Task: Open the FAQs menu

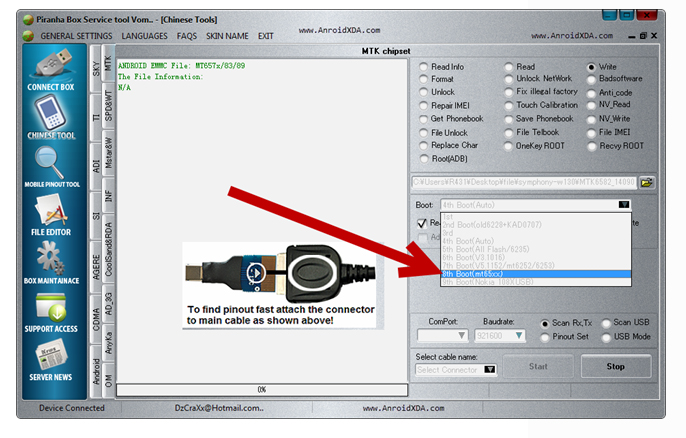Action: coord(186,36)
